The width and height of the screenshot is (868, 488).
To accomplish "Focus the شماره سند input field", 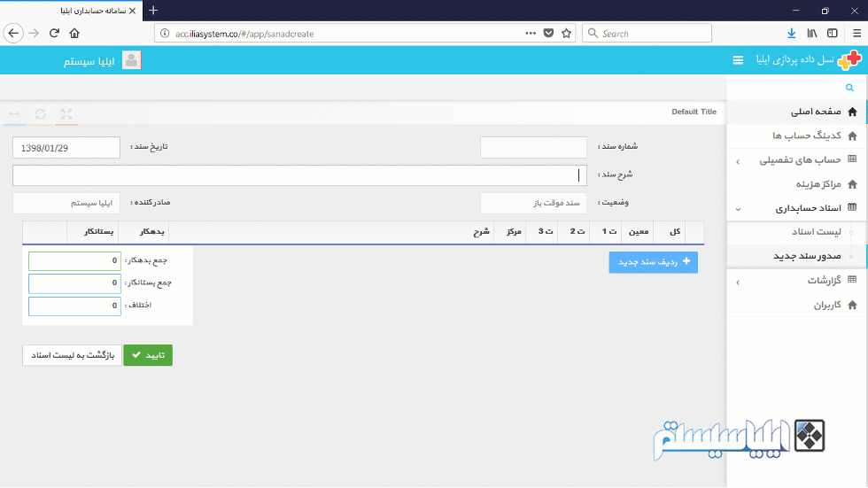I will pos(533,148).
